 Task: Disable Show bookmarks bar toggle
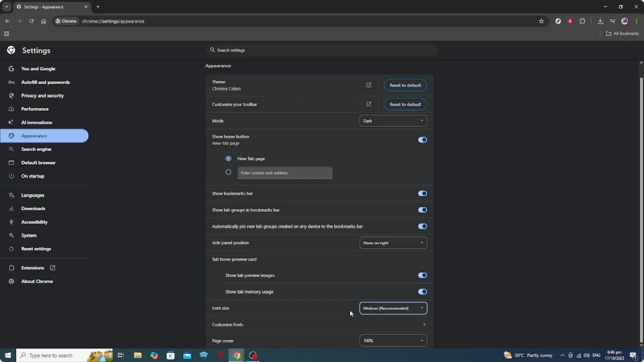pos(422,193)
